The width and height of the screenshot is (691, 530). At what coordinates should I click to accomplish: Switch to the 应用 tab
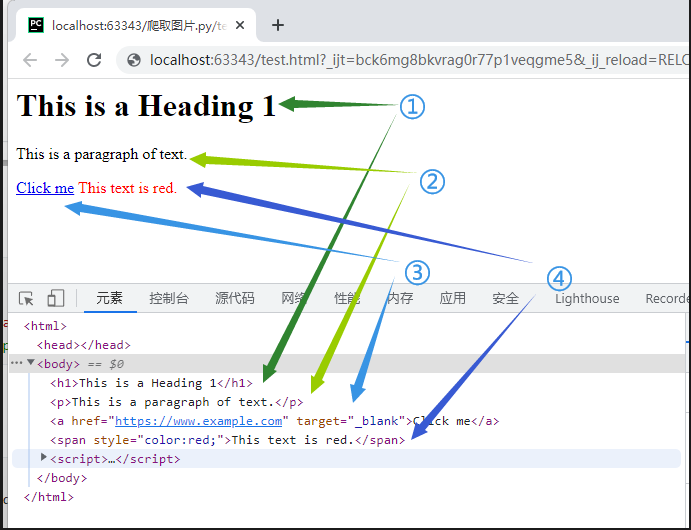click(x=453, y=298)
